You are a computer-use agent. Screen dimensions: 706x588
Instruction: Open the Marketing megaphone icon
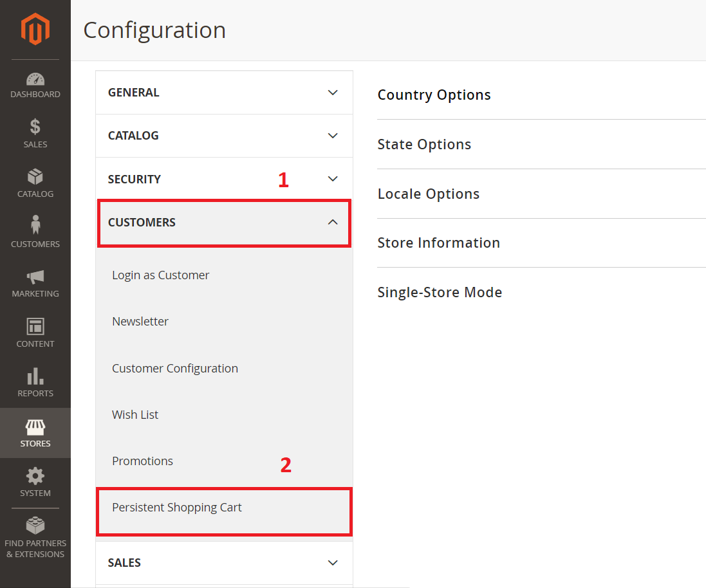pos(35,277)
